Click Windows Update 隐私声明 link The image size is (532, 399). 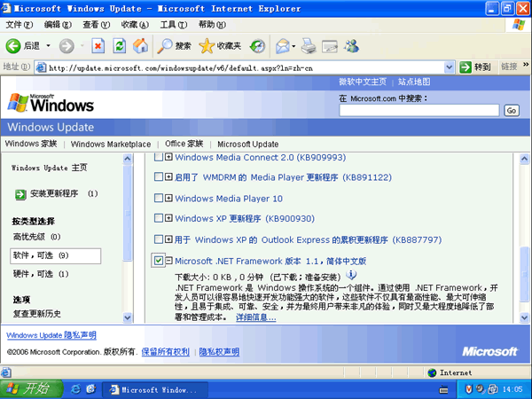51,335
